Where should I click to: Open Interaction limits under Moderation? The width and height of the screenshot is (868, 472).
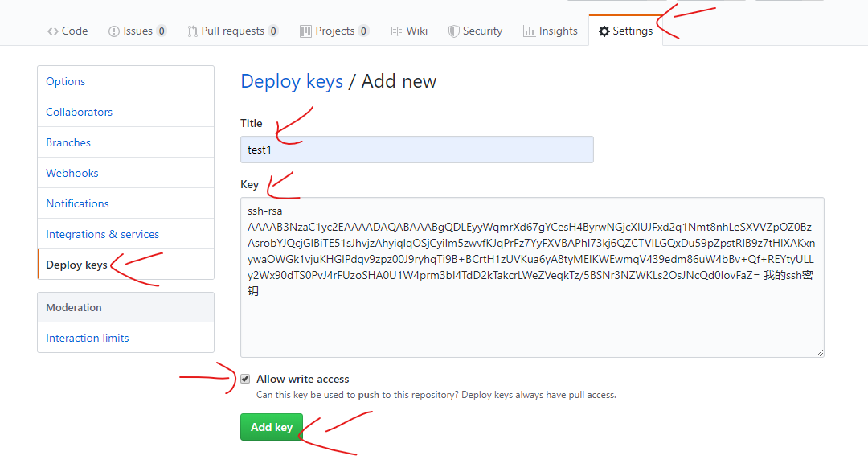pos(125,338)
